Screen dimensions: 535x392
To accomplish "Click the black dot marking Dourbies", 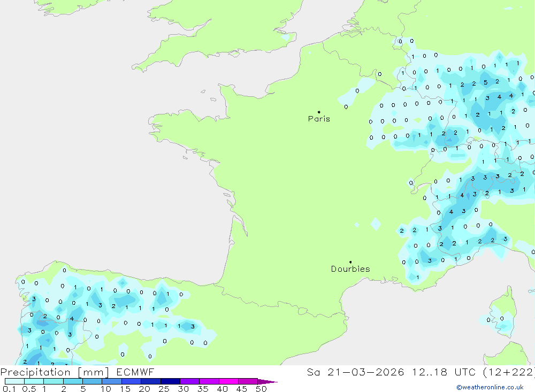I will pos(350,262).
